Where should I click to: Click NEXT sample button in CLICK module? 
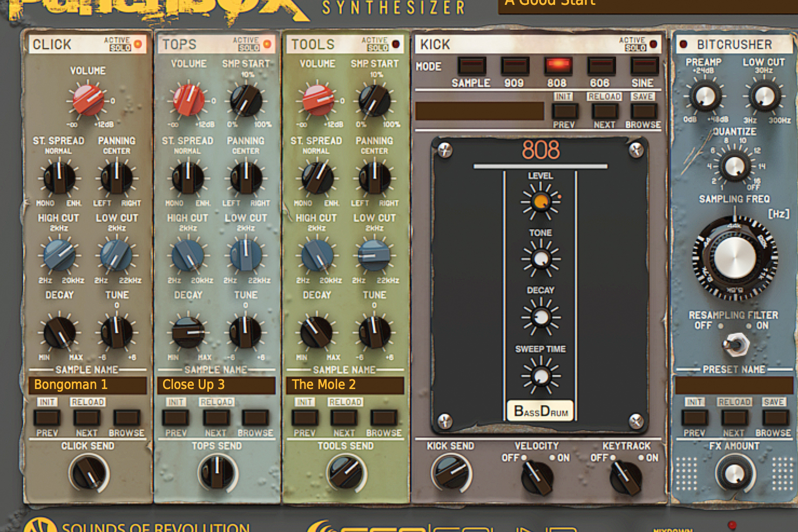coord(87,417)
